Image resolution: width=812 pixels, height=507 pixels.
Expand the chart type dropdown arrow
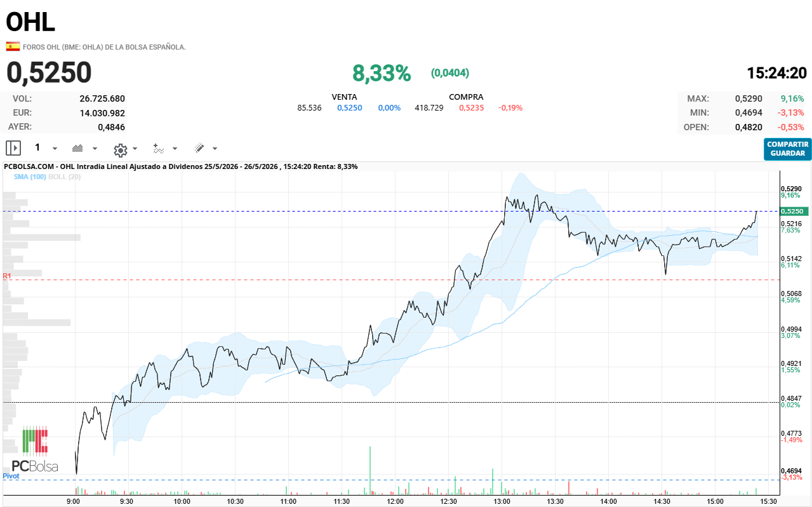pyautogui.click(x=95, y=149)
